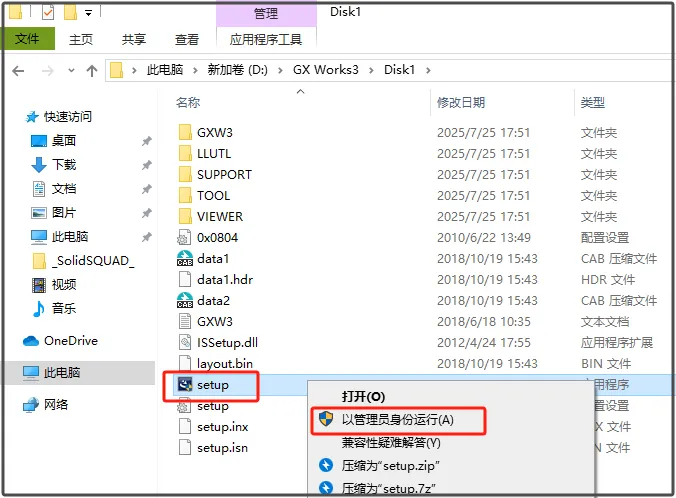This screenshot has height=498, width=676.
Task: Click the setup application icon
Action: 185,385
